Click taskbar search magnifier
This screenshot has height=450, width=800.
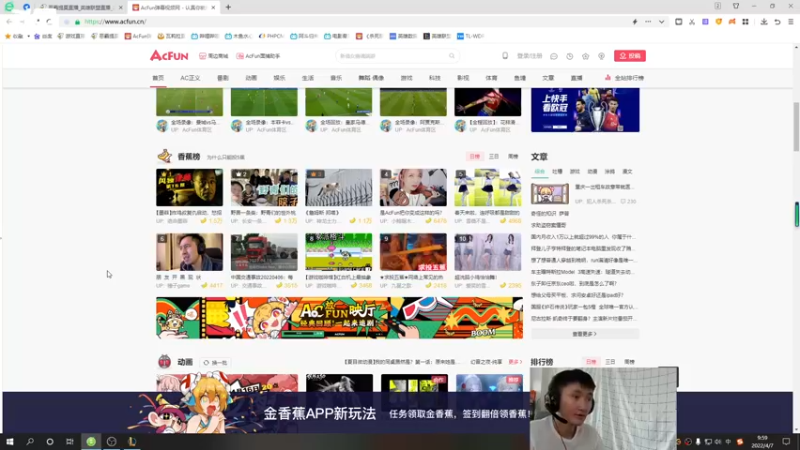click(30, 442)
